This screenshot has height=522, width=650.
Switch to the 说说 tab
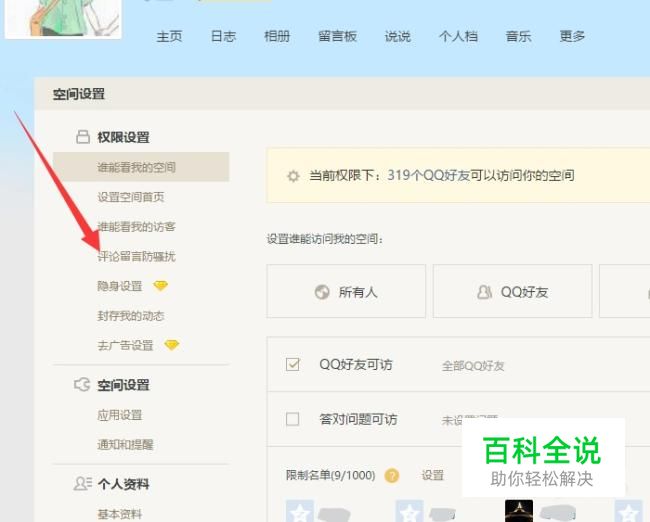[398, 36]
